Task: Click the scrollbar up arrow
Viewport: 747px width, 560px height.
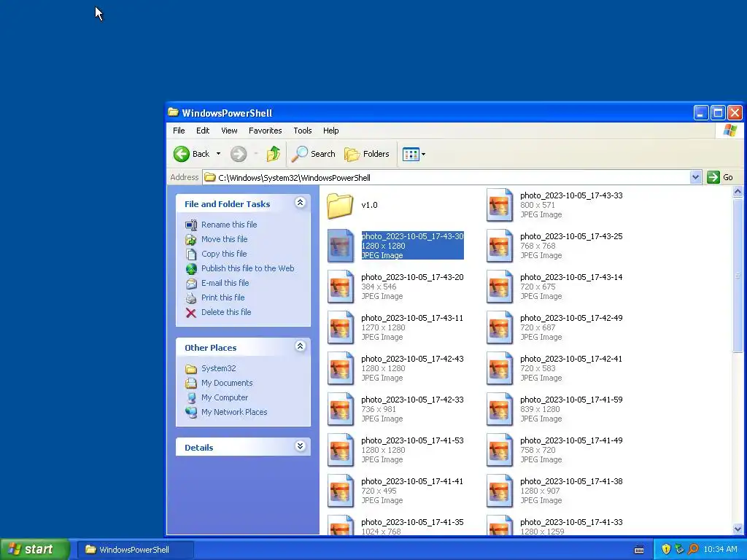Action: click(x=738, y=192)
